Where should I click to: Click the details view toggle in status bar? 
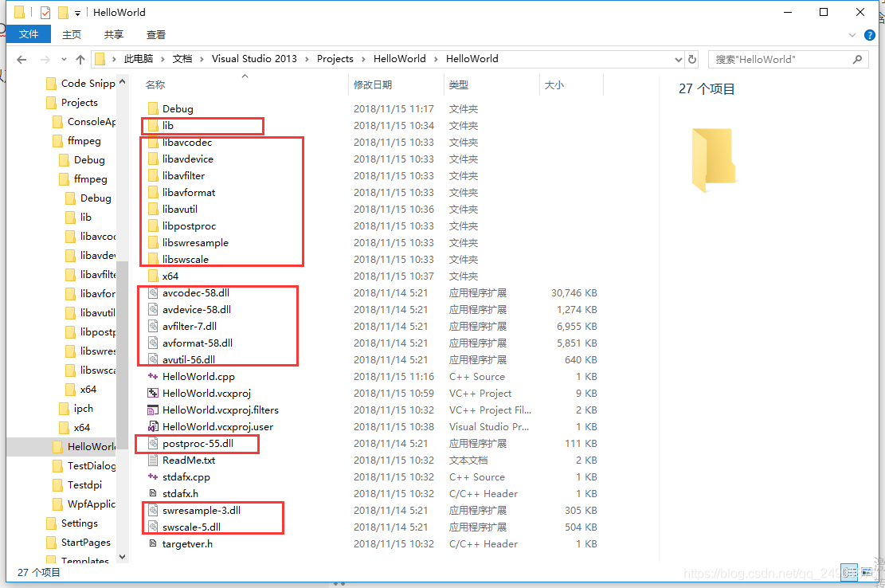click(848, 572)
